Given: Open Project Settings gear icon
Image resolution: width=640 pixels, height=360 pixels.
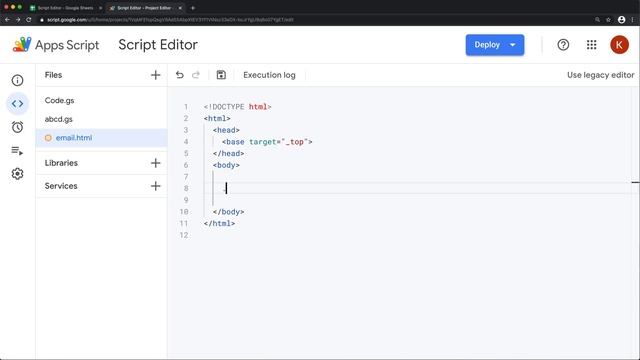Looking at the screenshot, I should [x=17, y=174].
